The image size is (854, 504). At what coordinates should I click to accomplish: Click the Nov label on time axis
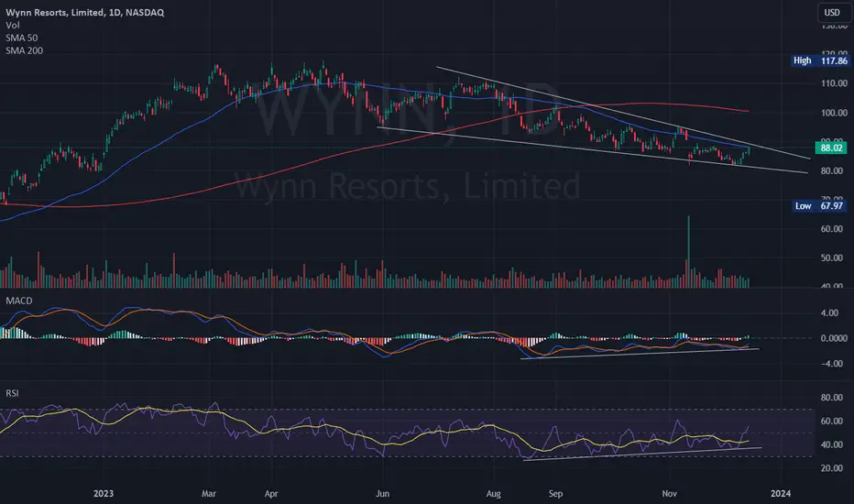pyautogui.click(x=670, y=494)
